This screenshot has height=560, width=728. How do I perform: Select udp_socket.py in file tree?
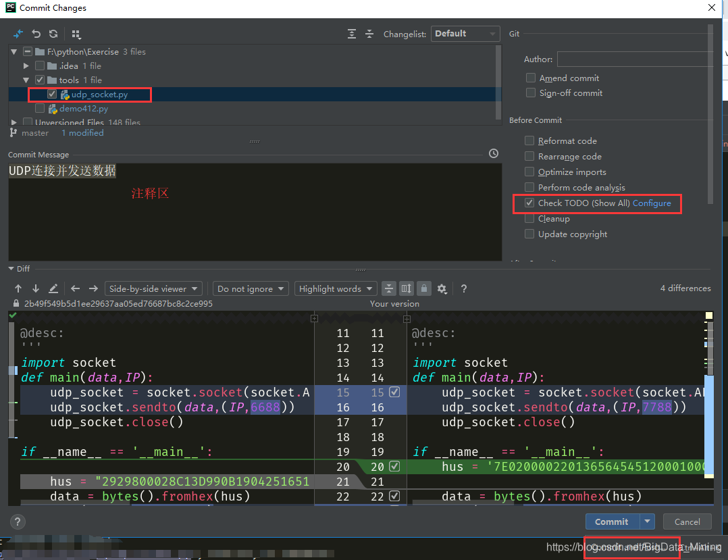(99, 95)
